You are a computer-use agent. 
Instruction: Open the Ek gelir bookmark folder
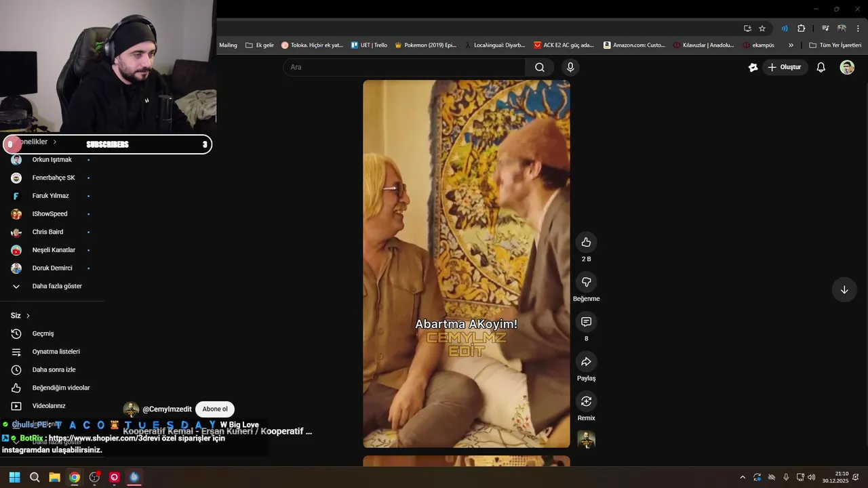259,45
